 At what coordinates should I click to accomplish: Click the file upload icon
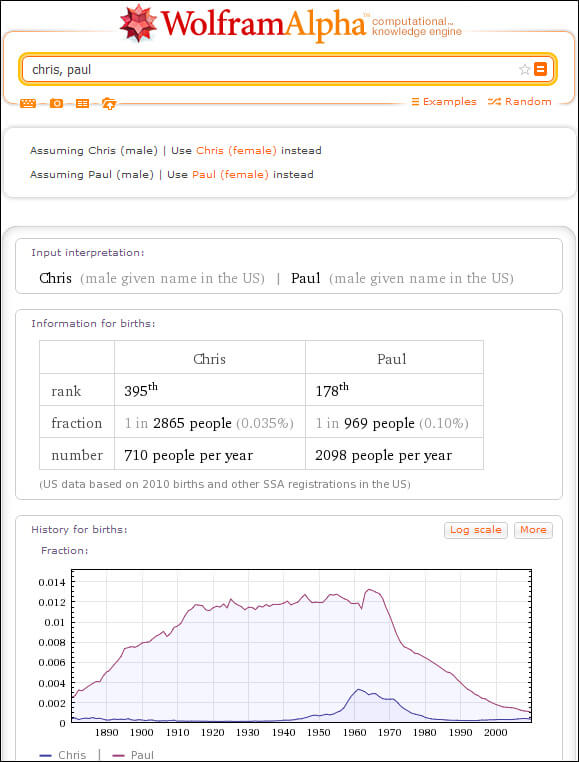[x=109, y=104]
